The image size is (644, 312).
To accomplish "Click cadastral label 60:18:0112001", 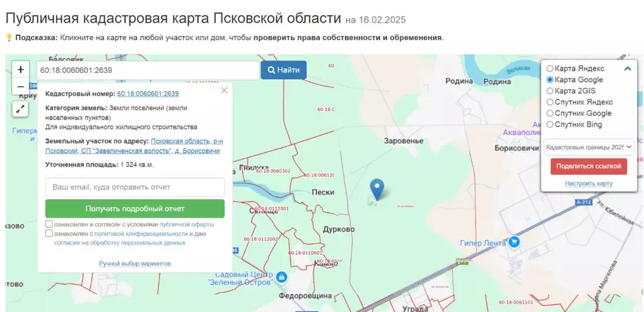I will [272, 209].
